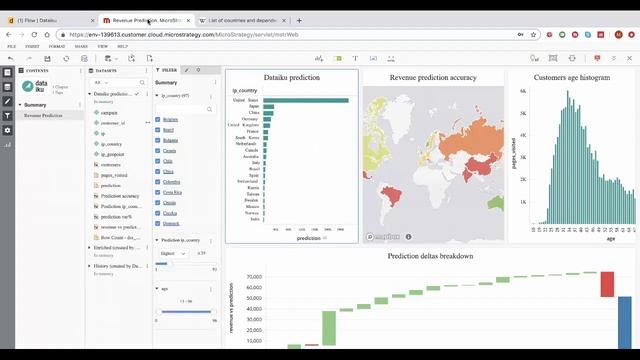640x360 pixels.
Task: Uncheck the Bulgaria filter checkbox
Action: pos(158,140)
